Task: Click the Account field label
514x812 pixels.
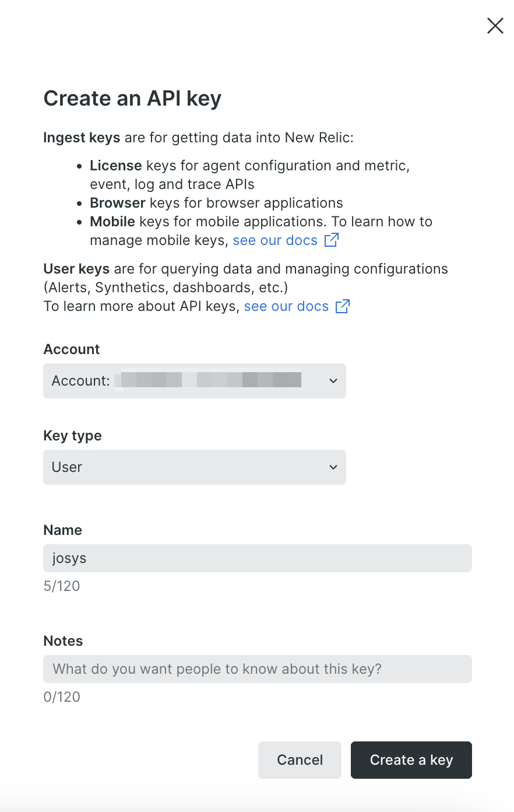Action: [x=72, y=349]
